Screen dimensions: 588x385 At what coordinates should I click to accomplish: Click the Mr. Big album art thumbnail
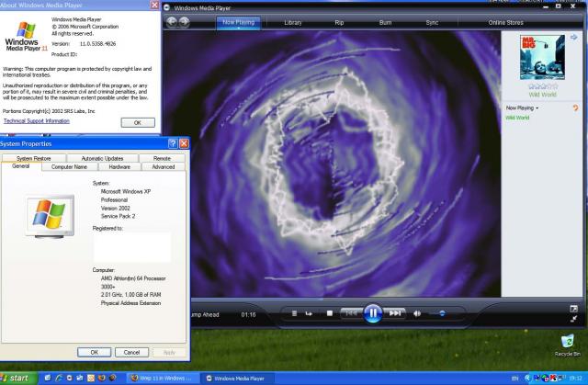coord(542,57)
